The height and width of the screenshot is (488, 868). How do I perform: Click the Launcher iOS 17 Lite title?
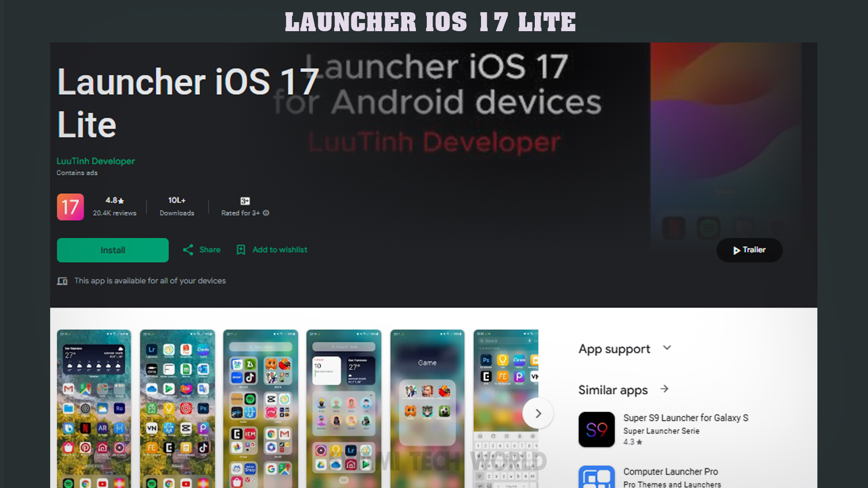[x=188, y=103]
